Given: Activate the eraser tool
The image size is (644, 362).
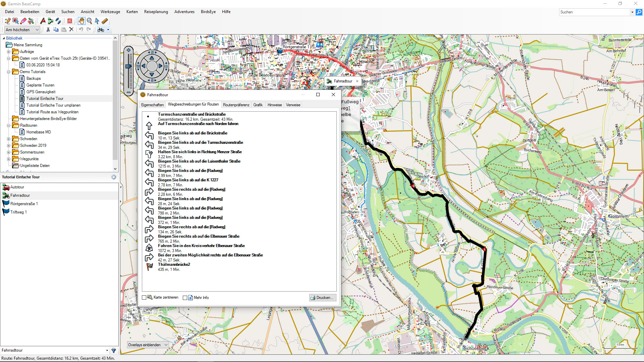Looking at the screenshot, I should (x=23, y=21).
